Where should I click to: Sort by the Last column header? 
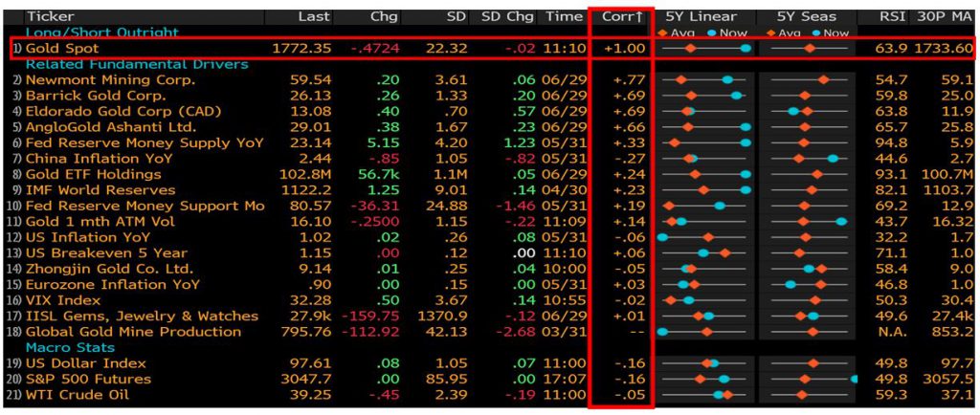click(314, 17)
